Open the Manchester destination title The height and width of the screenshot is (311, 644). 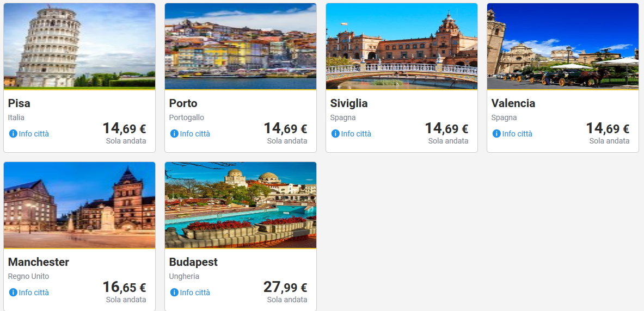(x=39, y=262)
